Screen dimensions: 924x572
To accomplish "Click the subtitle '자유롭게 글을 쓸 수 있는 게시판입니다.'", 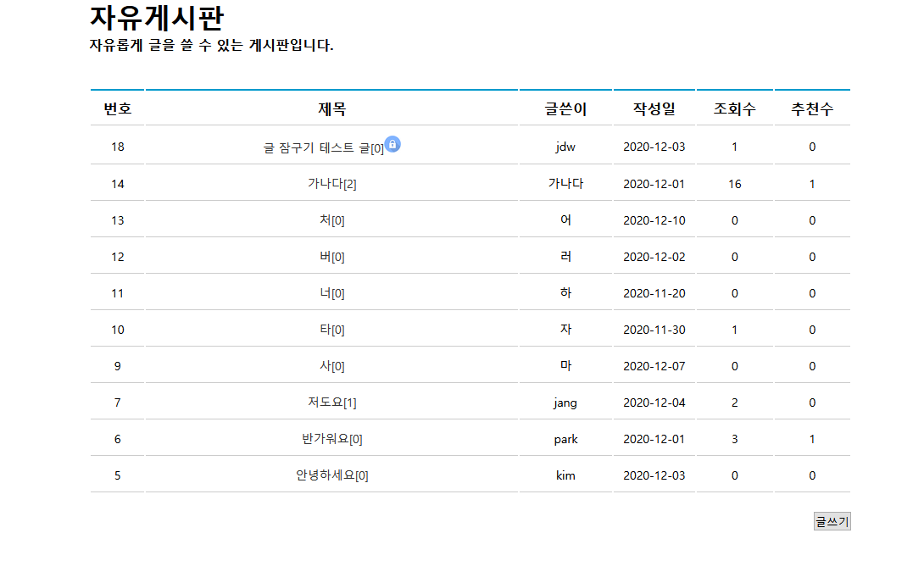I will pyautogui.click(x=212, y=46).
